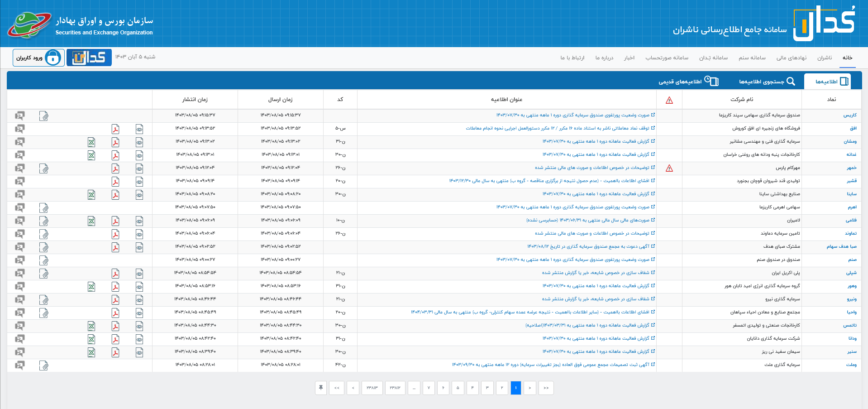Image resolution: width=868 pixels, height=409 pixels.
Task: View the ساینا report via its eye icon
Action: click(139, 195)
